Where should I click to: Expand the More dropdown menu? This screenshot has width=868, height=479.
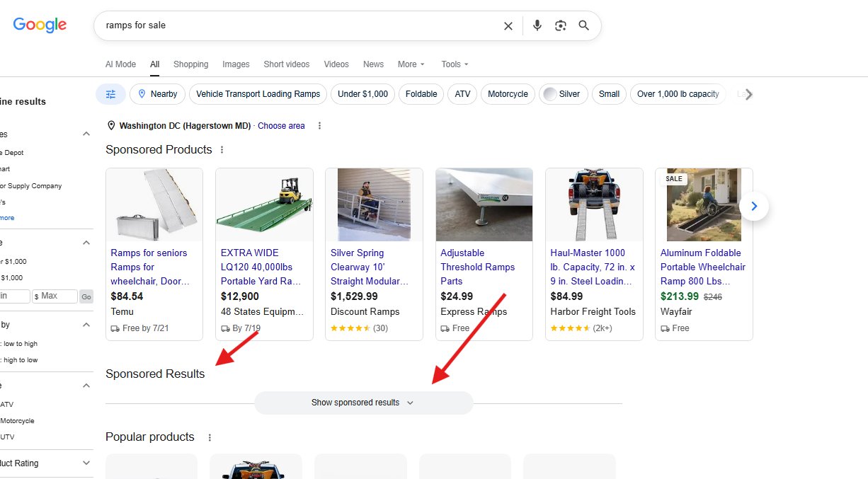(411, 64)
